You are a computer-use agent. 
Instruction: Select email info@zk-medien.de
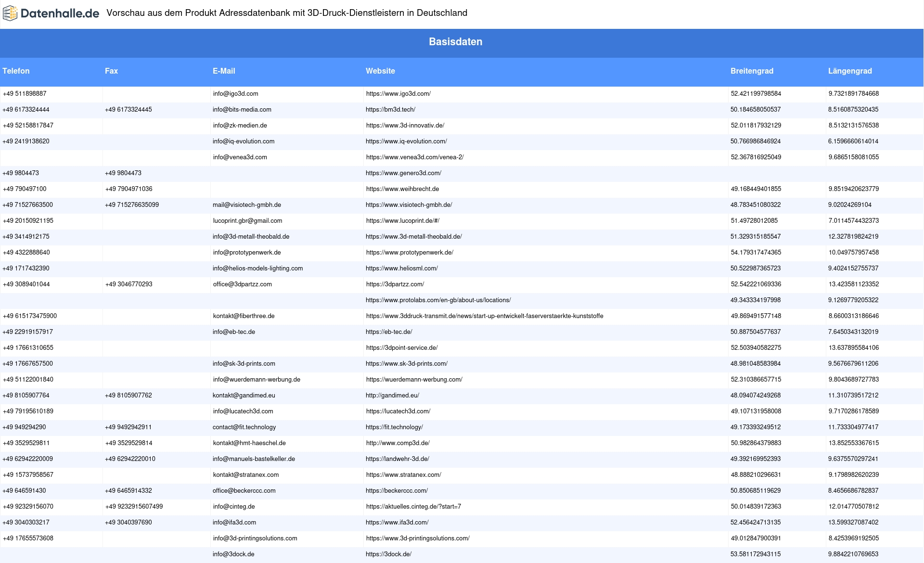point(240,126)
